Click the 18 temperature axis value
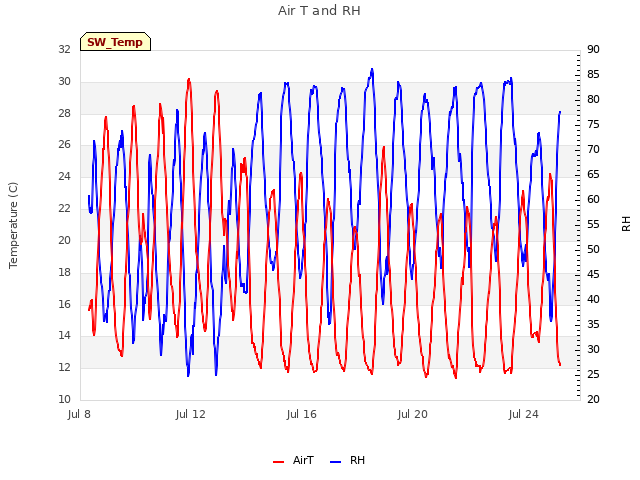 (64, 272)
